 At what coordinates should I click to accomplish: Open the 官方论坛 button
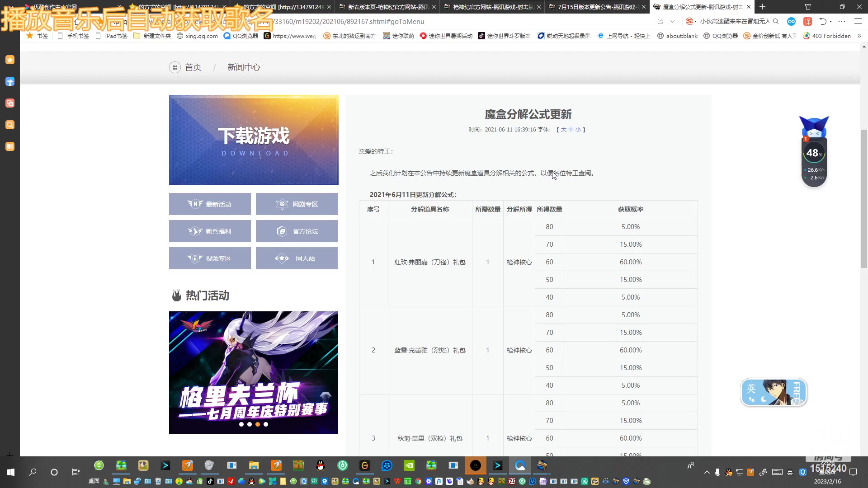point(297,231)
